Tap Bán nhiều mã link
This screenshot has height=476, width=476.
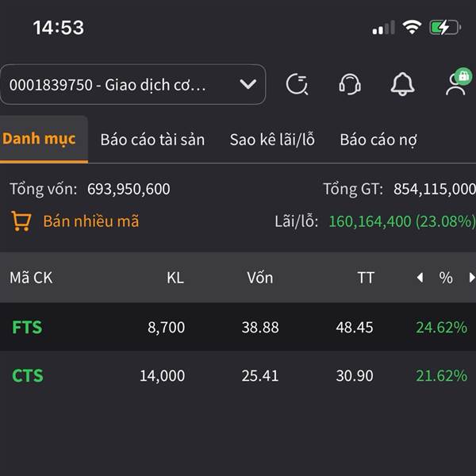(91, 221)
